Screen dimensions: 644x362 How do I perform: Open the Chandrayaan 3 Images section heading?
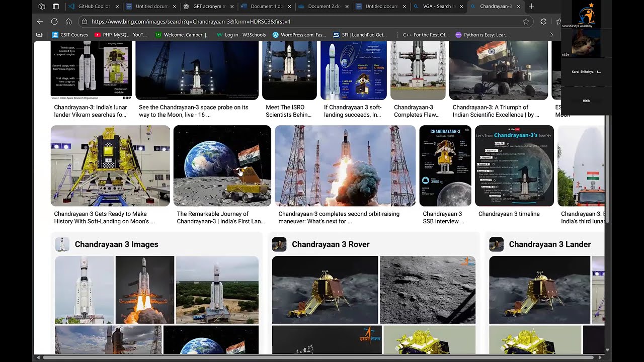tap(116, 244)
